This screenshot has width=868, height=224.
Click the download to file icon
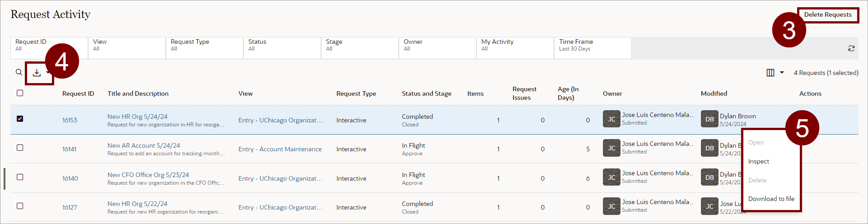tap(37, 73)
